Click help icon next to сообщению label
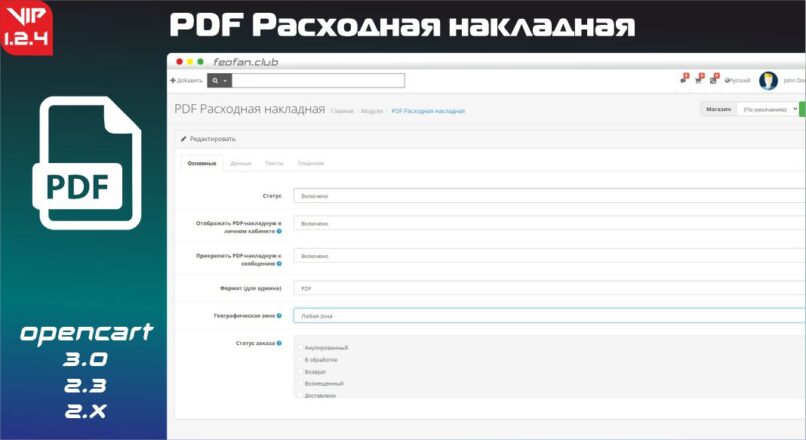Screen dimensions: 806x440 [x=279, y=264]
